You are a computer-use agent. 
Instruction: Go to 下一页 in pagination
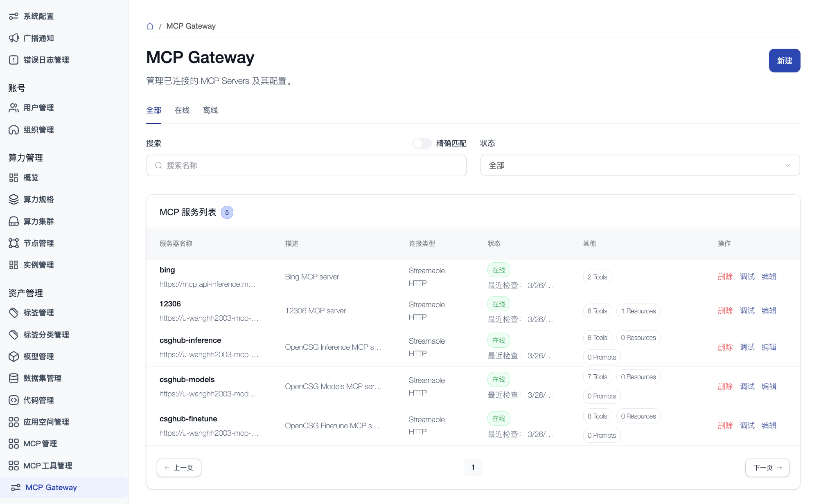point(767,468)
